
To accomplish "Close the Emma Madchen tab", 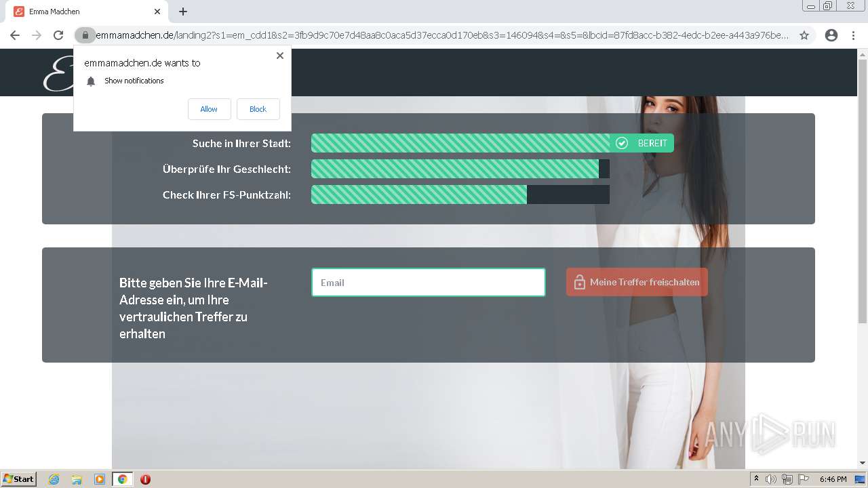I will [157, 12].
